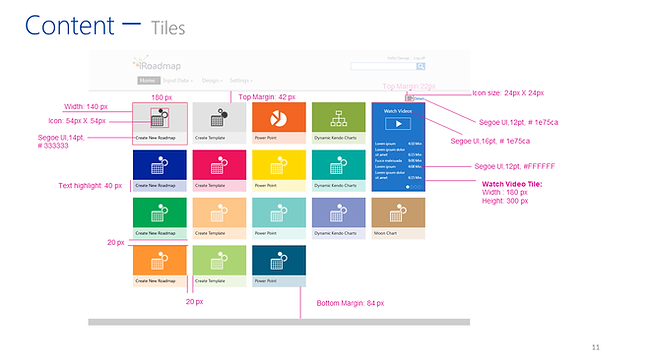Select the Lorem ipsum 4:10 Min video entry

398,144
